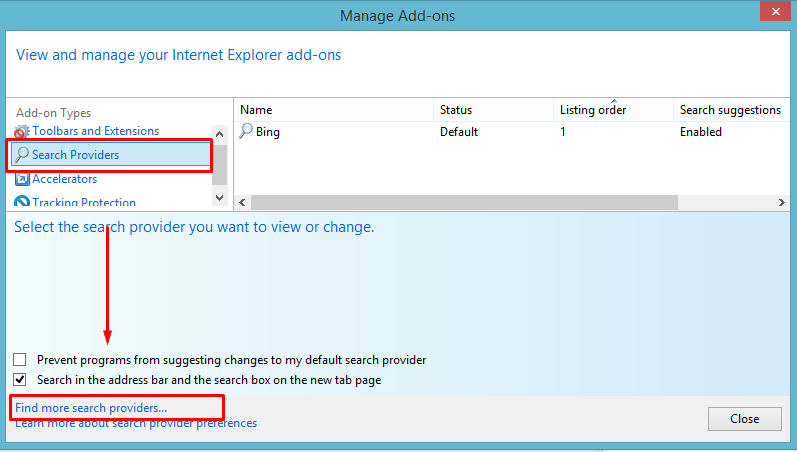Viewport: 797px width, 452px height.
Task: Click the Tracking Protection icon
Action: point(22,202)
